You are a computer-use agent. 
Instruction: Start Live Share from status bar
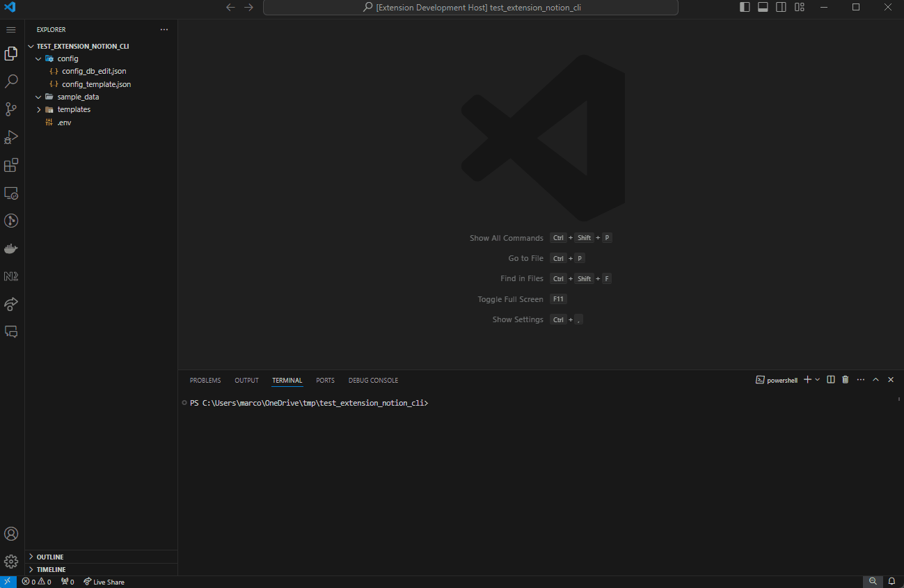(x=104, y=582)
